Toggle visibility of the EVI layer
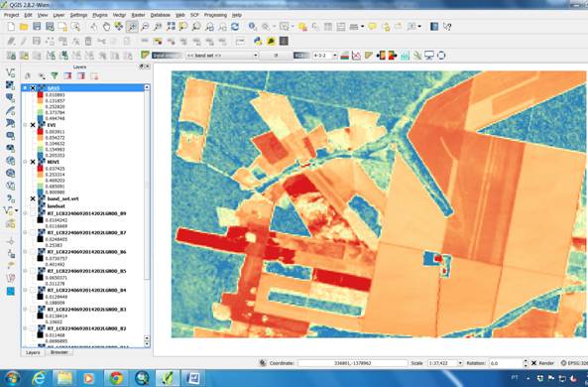Screen dimensions: 588x387 click(33, 125)
